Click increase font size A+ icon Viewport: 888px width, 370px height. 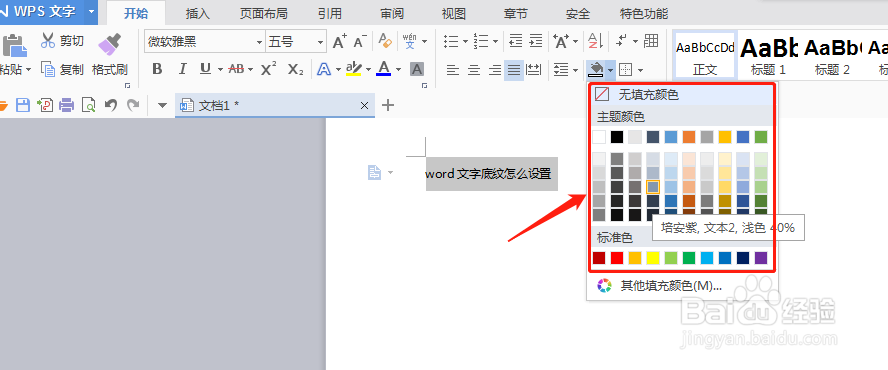(339, 41)
